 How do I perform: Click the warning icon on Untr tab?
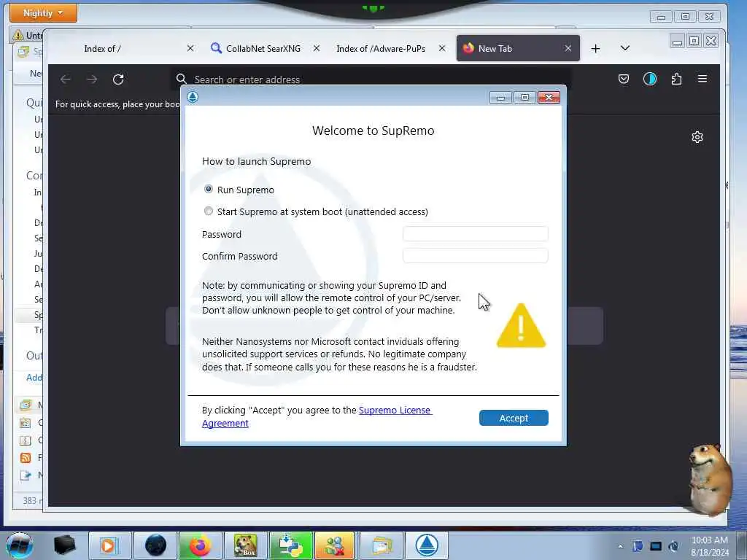point(18,35)
